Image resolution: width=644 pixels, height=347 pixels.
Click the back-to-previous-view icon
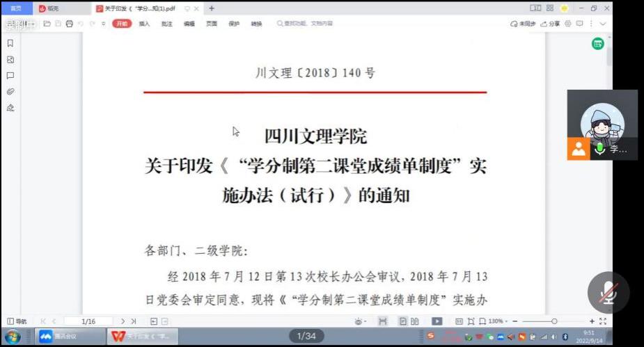154,321
